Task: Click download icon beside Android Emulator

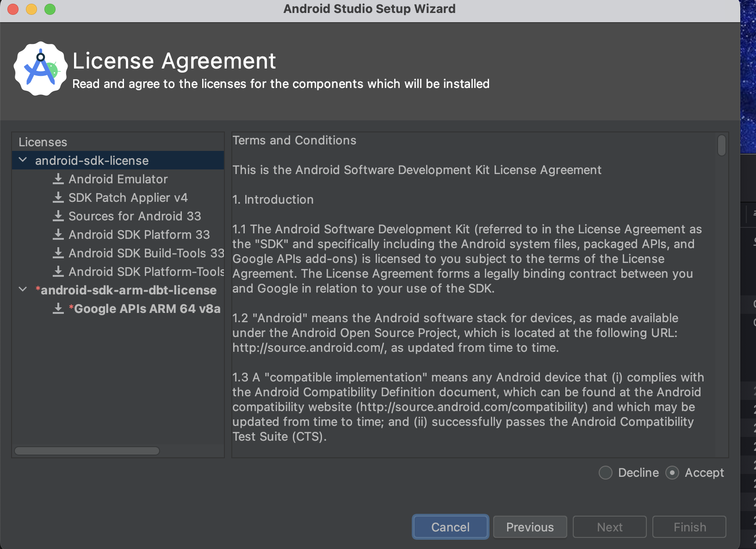Action: [x=58, y=179]
